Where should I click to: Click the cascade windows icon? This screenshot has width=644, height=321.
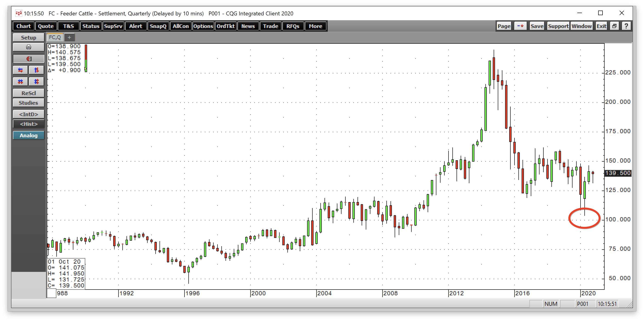click(614, 26)
